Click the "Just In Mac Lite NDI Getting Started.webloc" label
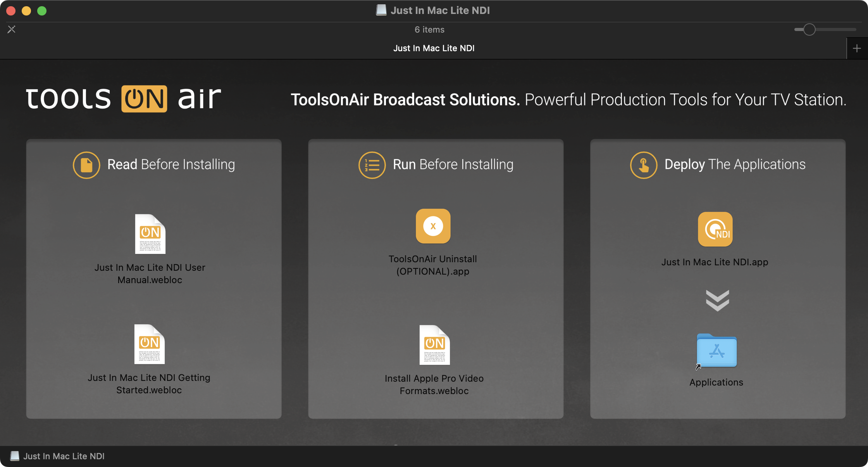 149,384
